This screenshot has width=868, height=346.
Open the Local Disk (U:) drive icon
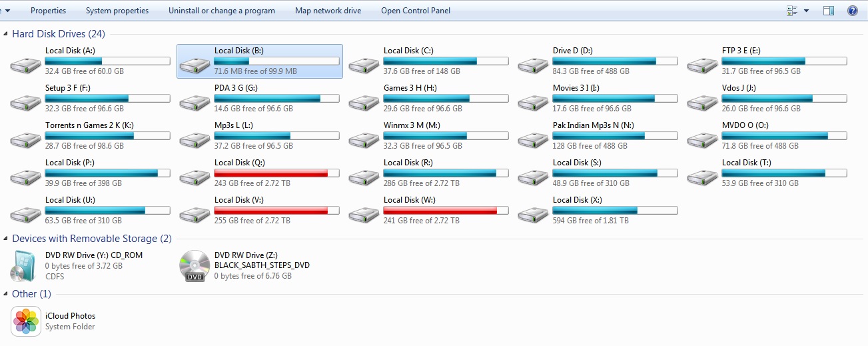pos(25,215)
